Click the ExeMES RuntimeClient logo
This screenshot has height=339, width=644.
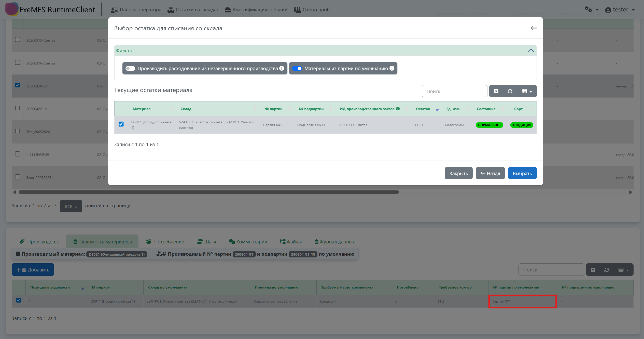50,9
